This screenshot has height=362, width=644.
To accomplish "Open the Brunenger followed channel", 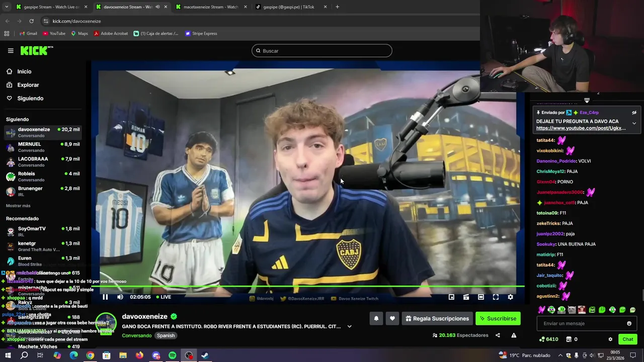I will [43, 191].
